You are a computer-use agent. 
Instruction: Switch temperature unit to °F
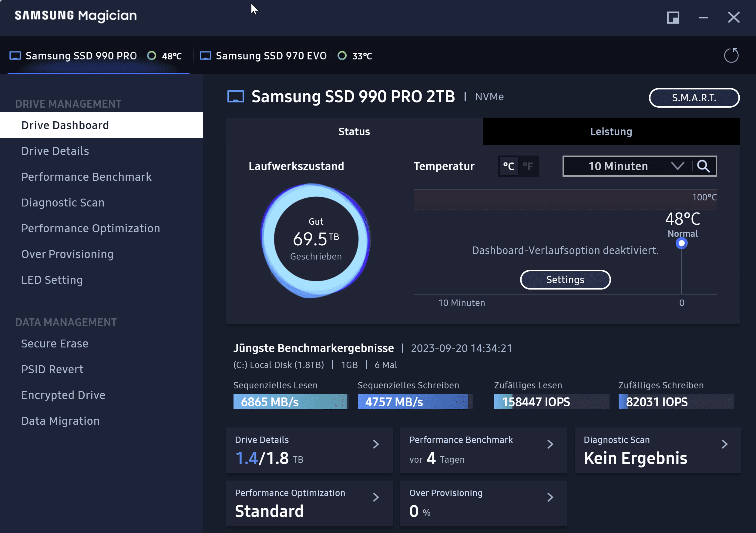(x=528, y=166)
